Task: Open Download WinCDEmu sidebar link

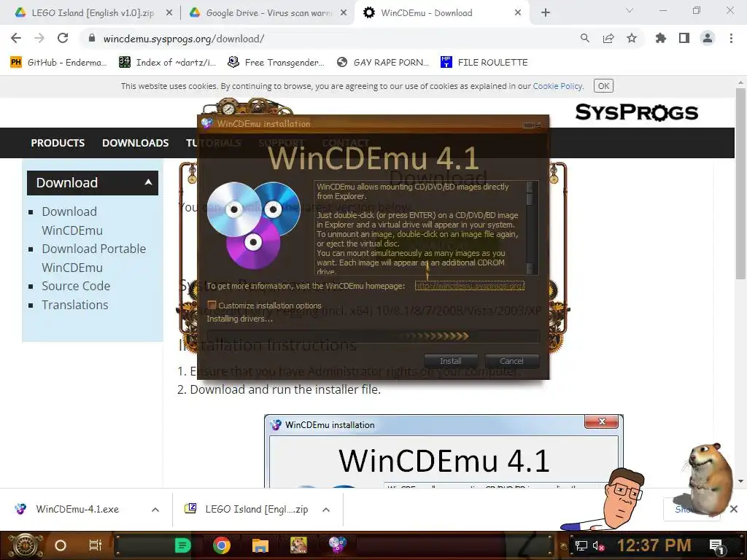Action: tap(72, 221)
